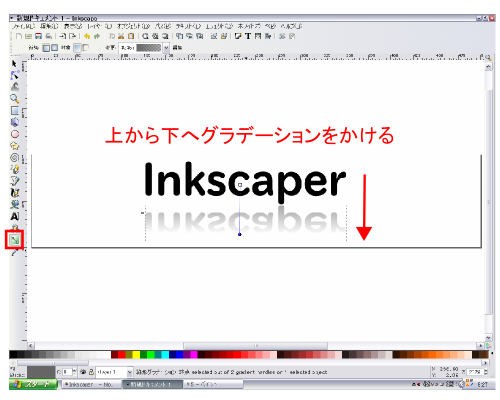Image resolution: width=500 pixels, height=400 pixels.
Task: Toggle applying gradient to stroke
Action: click(x=85, y=48)
